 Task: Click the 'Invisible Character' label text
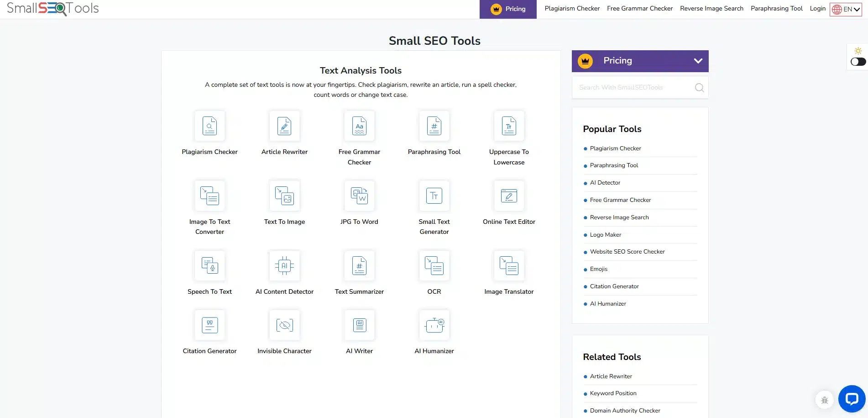[x=284, y=351]
